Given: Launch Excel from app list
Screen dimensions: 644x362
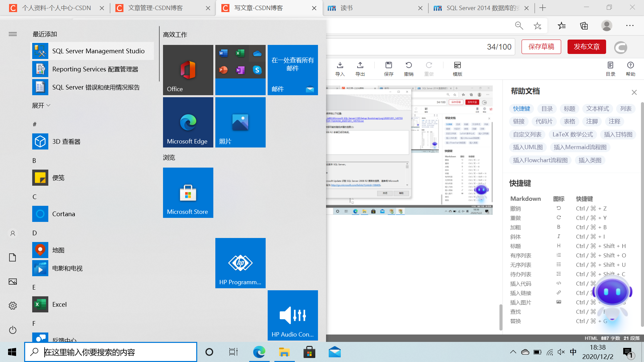Looking at the screenshot, I should tap(93, 304).
